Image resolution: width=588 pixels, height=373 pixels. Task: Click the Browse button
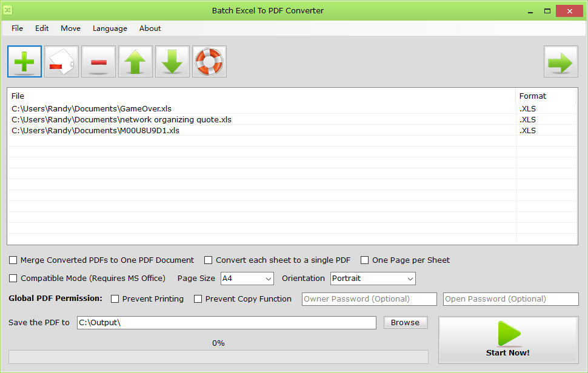[406, 323]
